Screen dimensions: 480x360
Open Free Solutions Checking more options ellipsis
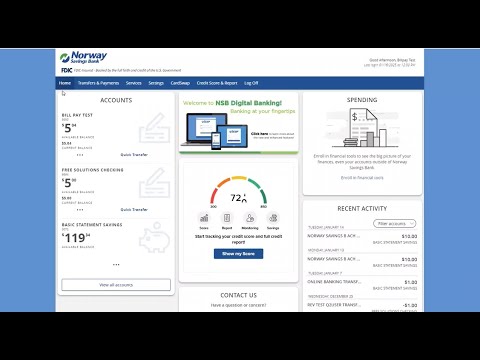(x=80, y=210)
